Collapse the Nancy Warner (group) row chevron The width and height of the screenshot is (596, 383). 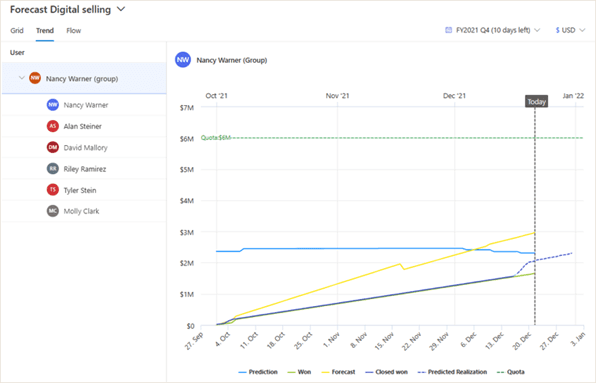pyautogui.click(x=22, y=78)
